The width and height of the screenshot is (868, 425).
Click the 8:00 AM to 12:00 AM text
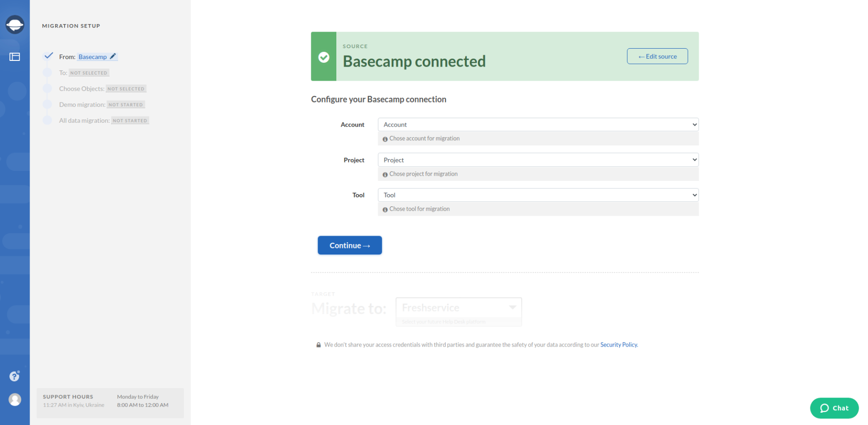pos(142,405)
